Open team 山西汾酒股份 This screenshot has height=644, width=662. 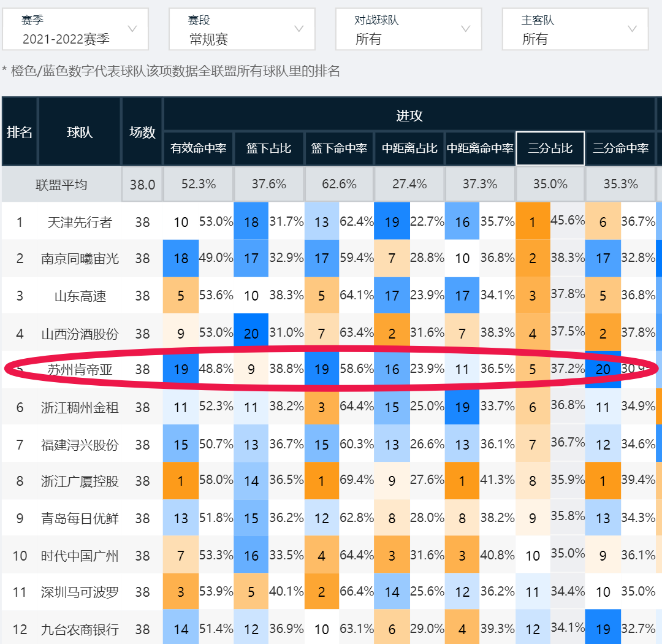click(80, 334)
